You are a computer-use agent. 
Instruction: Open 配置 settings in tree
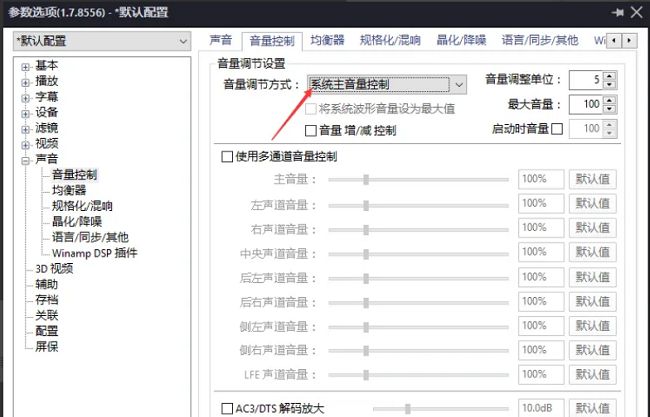pyautogui.click(x=46, y=331)
